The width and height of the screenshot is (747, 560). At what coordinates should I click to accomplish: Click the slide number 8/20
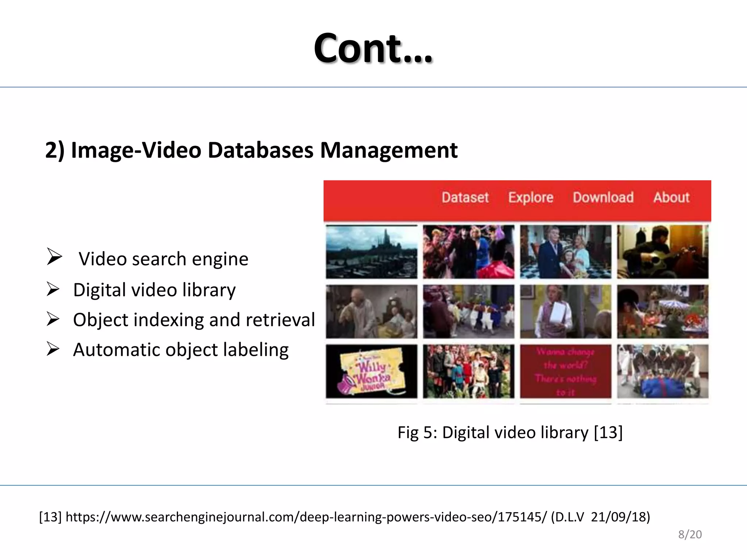point(690,534)
